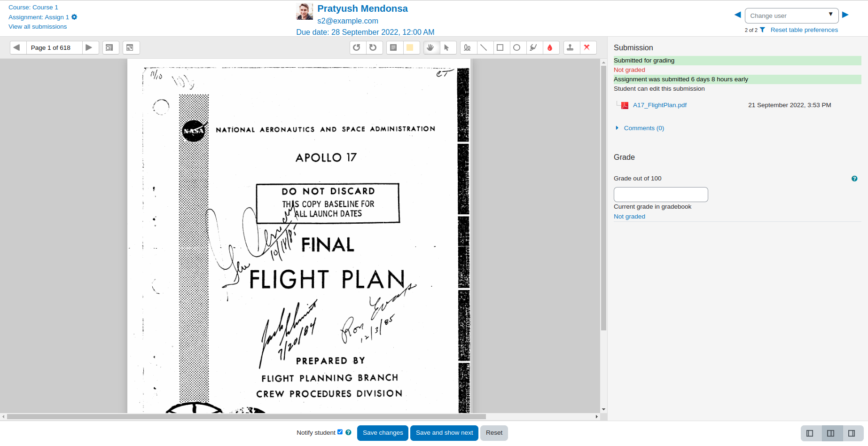Screen dimensions: 868x446
Task: Go to previous page of the PDF
Action: tap(18, 47)
